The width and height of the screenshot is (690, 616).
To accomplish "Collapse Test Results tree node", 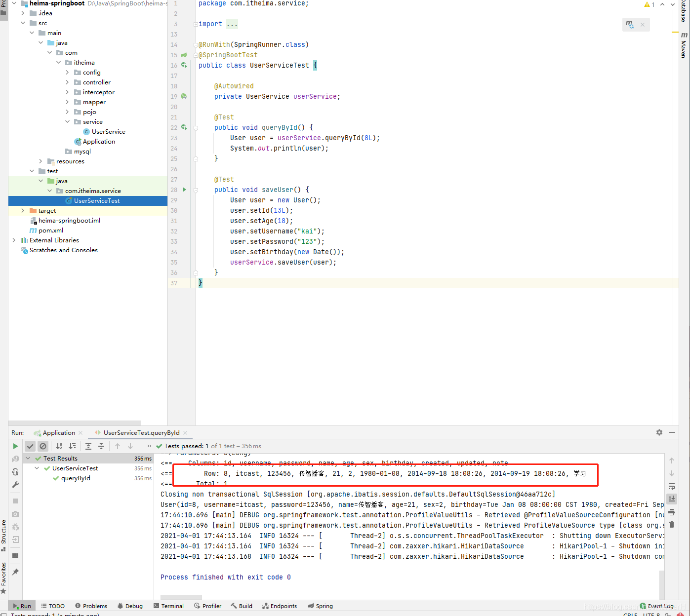I will tap(28, 459).
